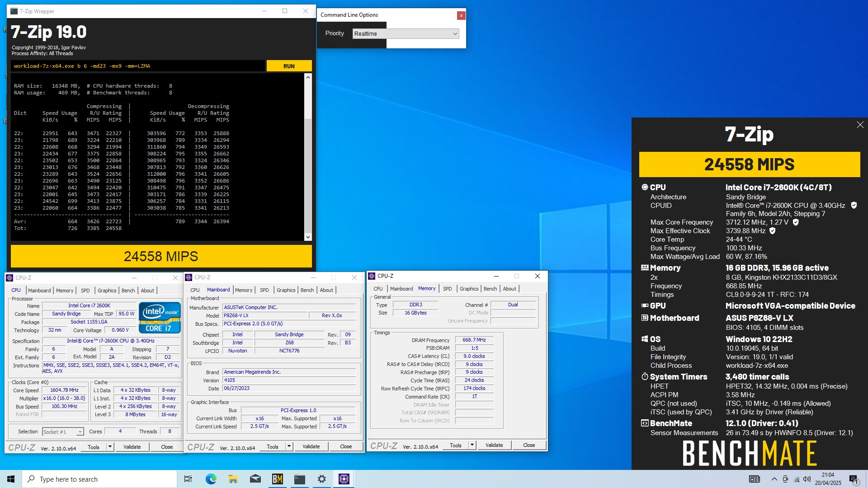Viewport: 868px width, 488px height.
Task: Click the System Timers clock icon
Action: coord(645,376)
